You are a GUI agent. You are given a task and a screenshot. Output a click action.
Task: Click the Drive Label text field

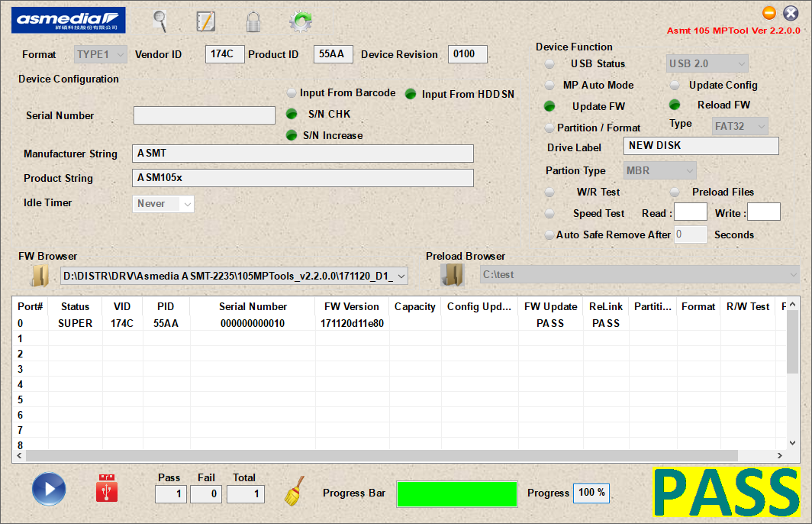tap(701, 146)
